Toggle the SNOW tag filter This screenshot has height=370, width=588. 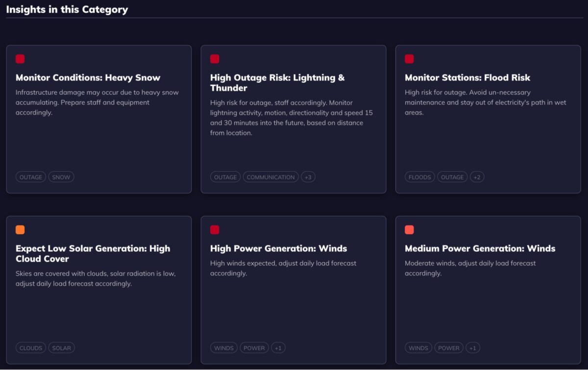pos(61,177)
